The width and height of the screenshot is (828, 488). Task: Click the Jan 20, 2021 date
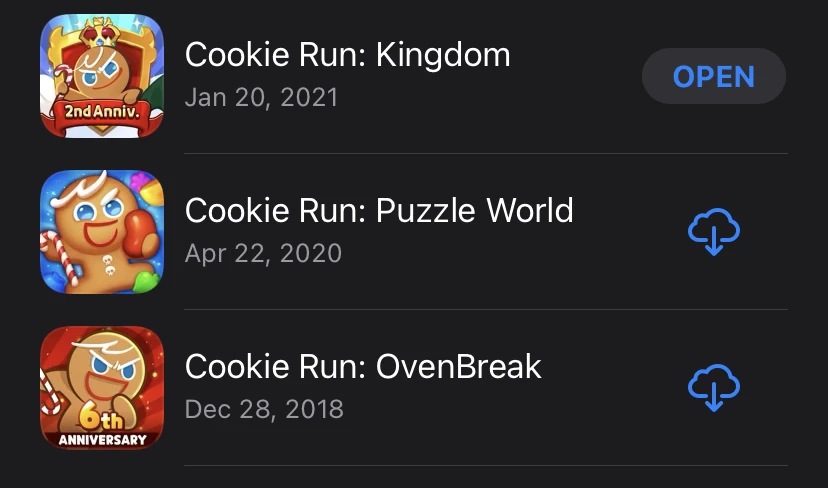pos(261,97)
